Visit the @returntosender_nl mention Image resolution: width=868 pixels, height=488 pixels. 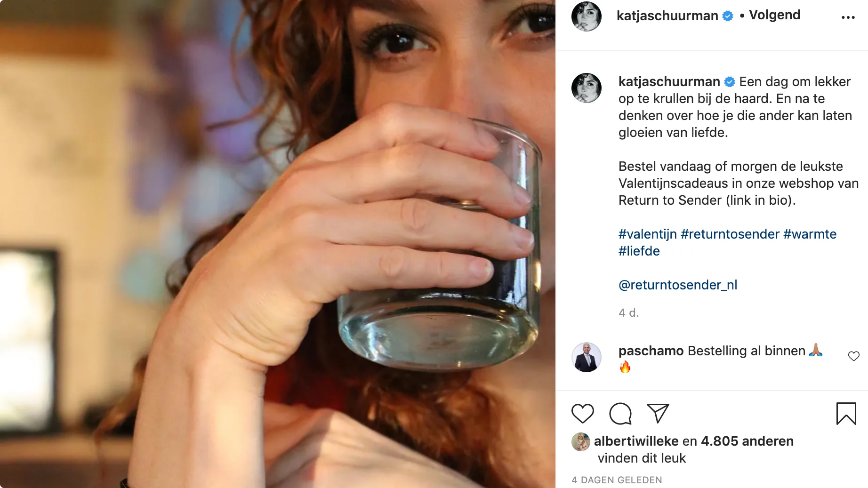click(677, 285)
